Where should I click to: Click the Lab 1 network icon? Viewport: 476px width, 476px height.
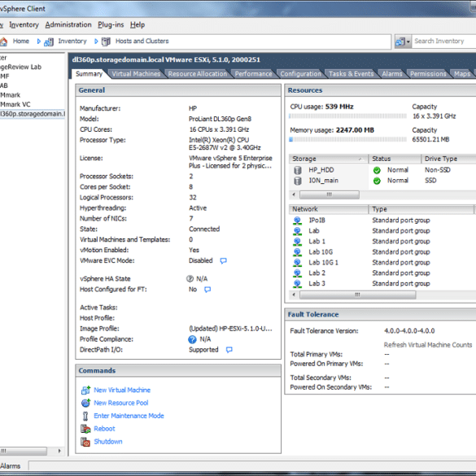[298, 242]
